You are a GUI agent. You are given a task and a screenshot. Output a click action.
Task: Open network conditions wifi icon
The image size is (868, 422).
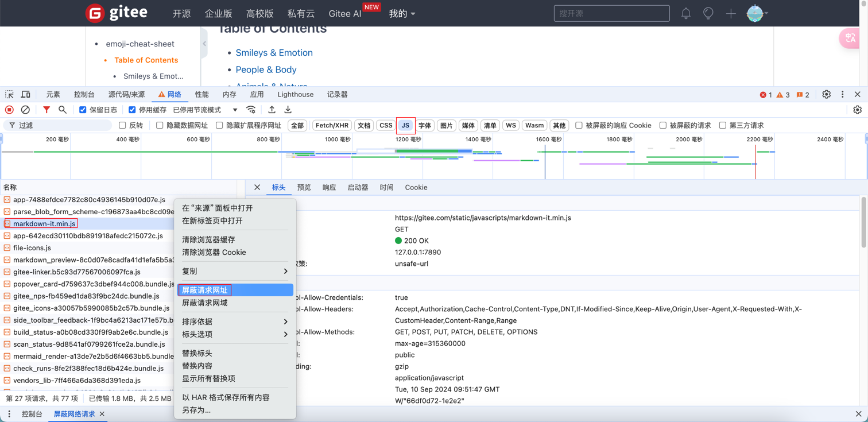[251, 110]
